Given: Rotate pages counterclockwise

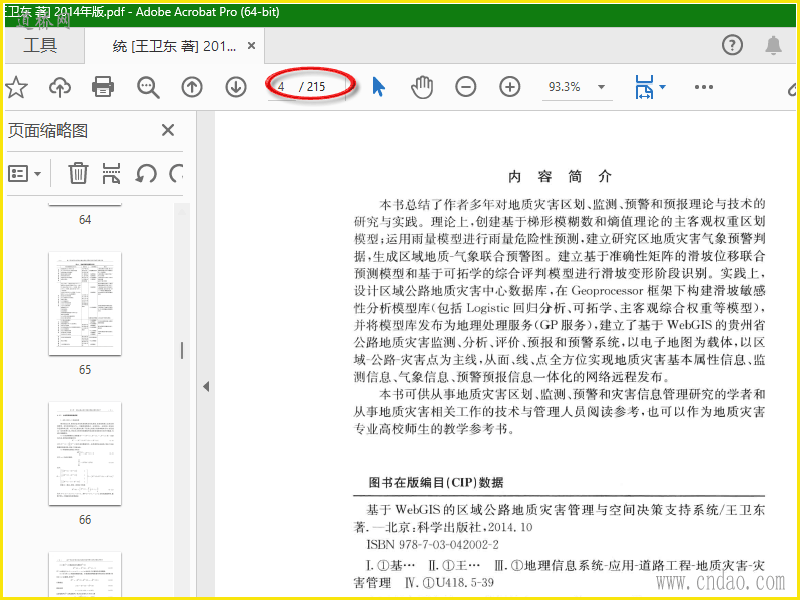Looking at the screenshot, I should click(x=145, y=174).
